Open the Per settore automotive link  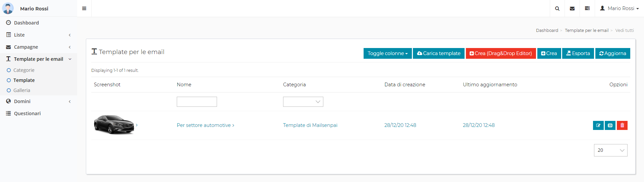[205, 125]
